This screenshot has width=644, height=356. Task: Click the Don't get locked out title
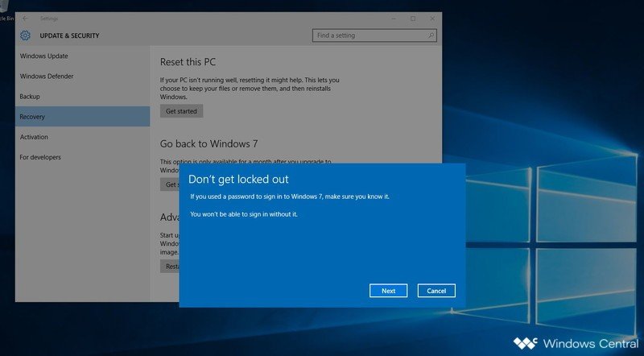238,180
